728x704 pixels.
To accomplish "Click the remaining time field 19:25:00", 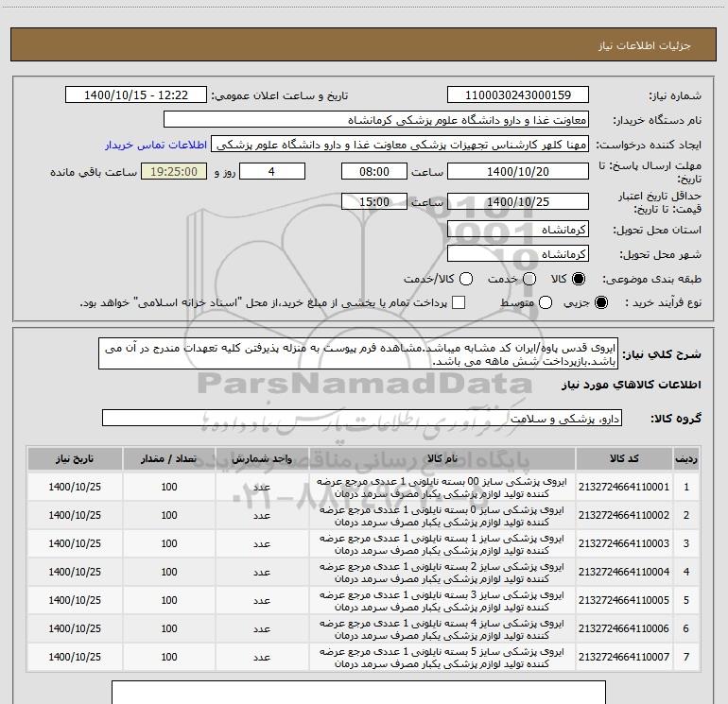I will pos(174,171).
